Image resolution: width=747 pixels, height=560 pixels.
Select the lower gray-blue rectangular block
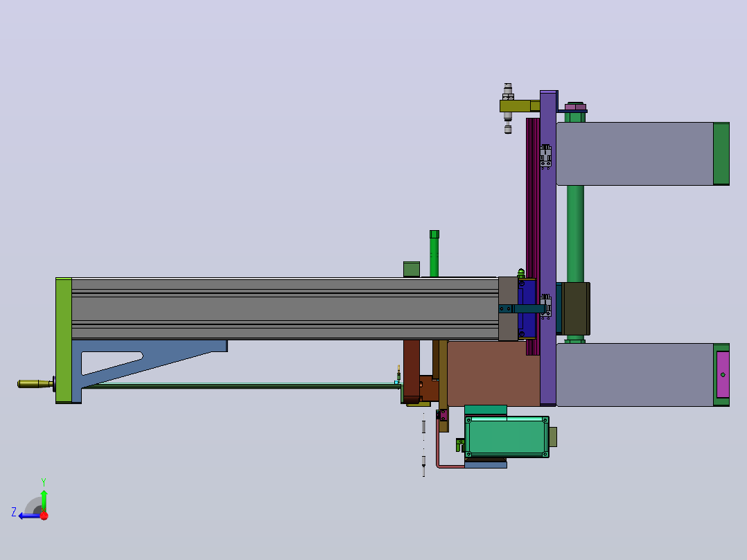(x=635, y=375)
